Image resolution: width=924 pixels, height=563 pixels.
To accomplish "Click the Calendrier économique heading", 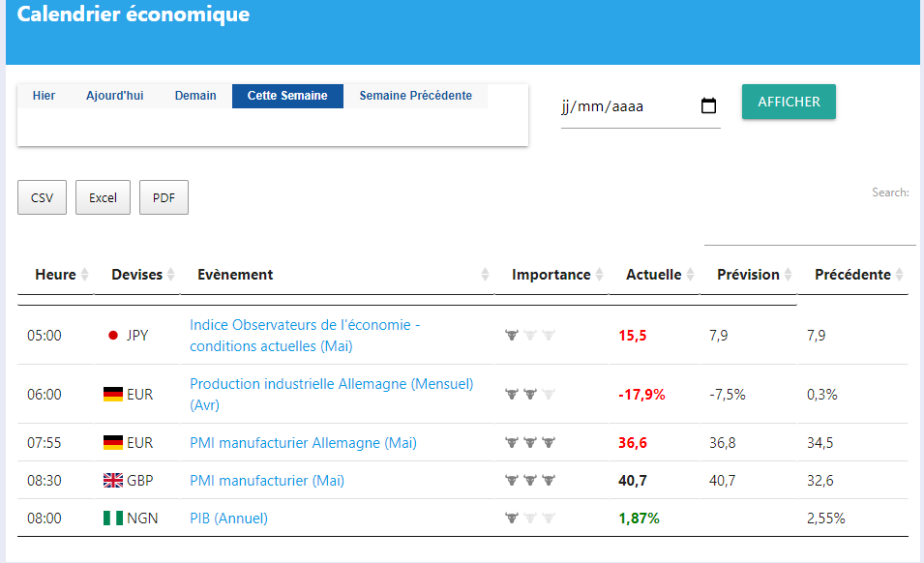I will (x=134, y=14).
